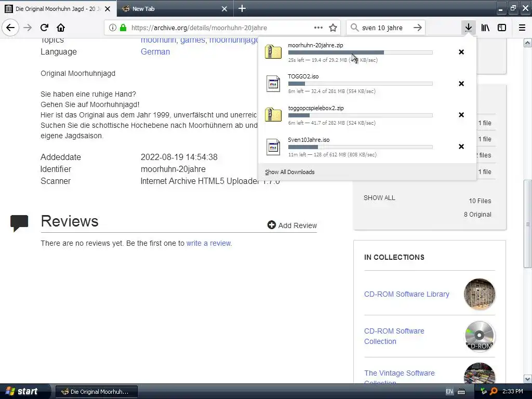Image resolution: width=532 pixels, height=399 pixels.
Task: Click the EN language indicator in taskbar
Action: coord(449,392)
